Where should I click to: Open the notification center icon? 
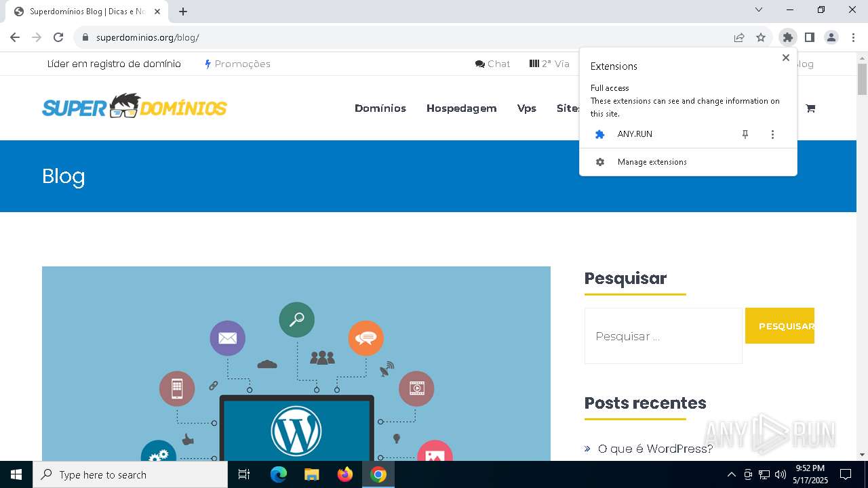click(x=846, y=474)
